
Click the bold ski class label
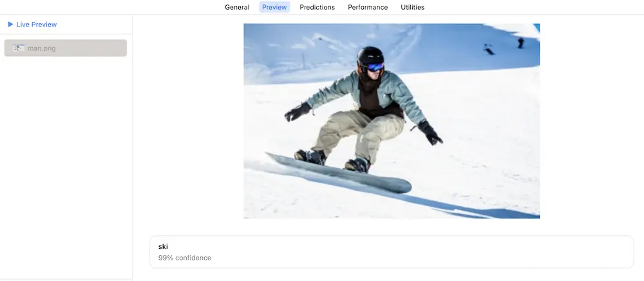pyautogui.click(x=163, y=246)
